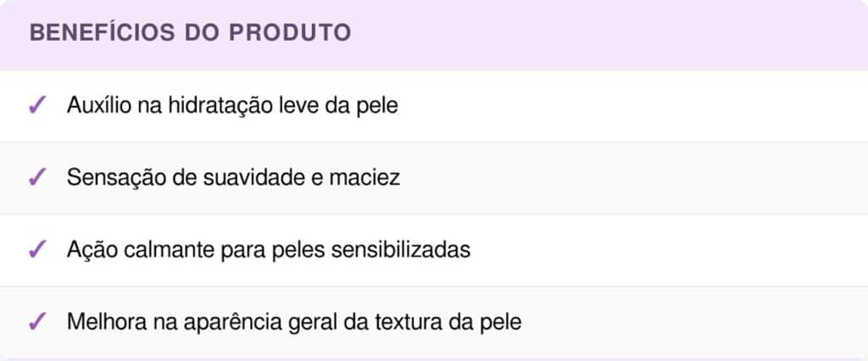Image resolution: width=868 pixels, height=361 pixels.
Task: Select Melhora na aparência geral da textura text
Action: tap(294, 322)
